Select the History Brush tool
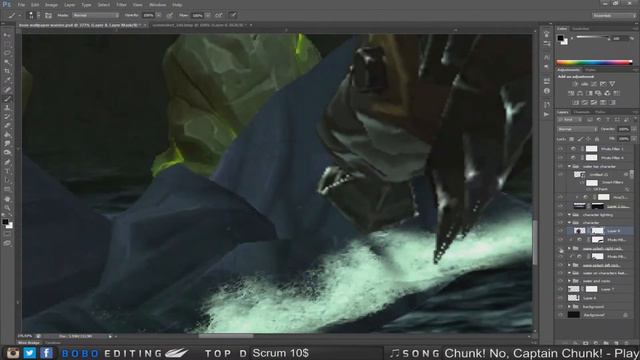Viewport: 640px width, 360px height. coord(7,117)
